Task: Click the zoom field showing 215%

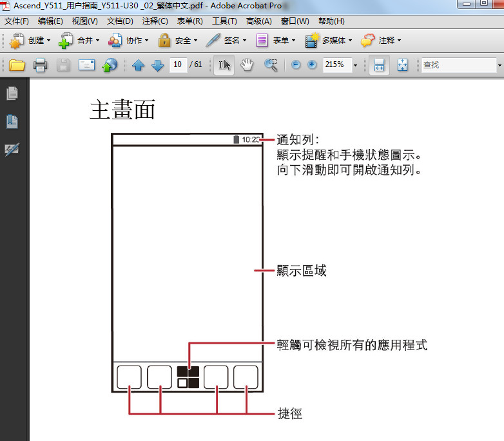Action: coord(338,65)
